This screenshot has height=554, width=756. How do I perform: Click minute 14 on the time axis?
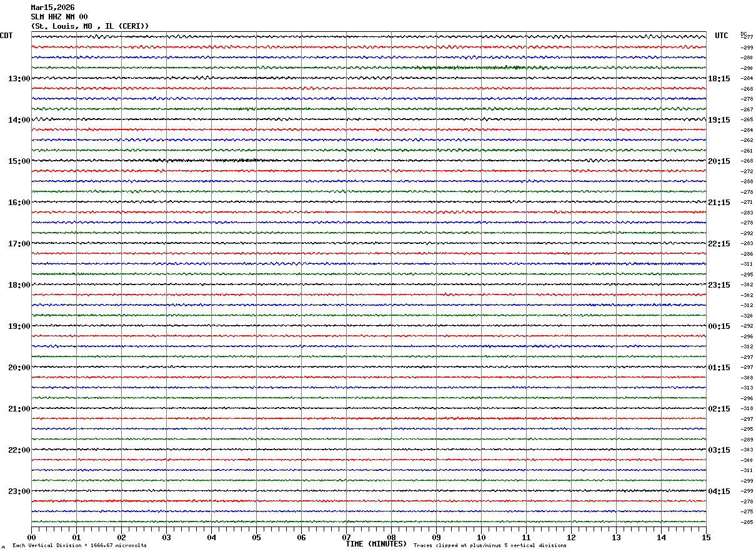(x=661, y=538)
